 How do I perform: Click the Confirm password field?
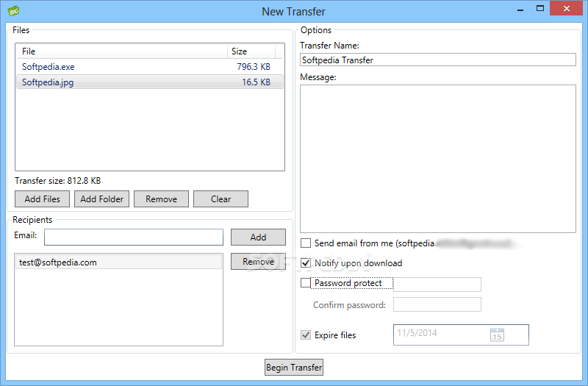pyautogui.click(x=437, y=304)
